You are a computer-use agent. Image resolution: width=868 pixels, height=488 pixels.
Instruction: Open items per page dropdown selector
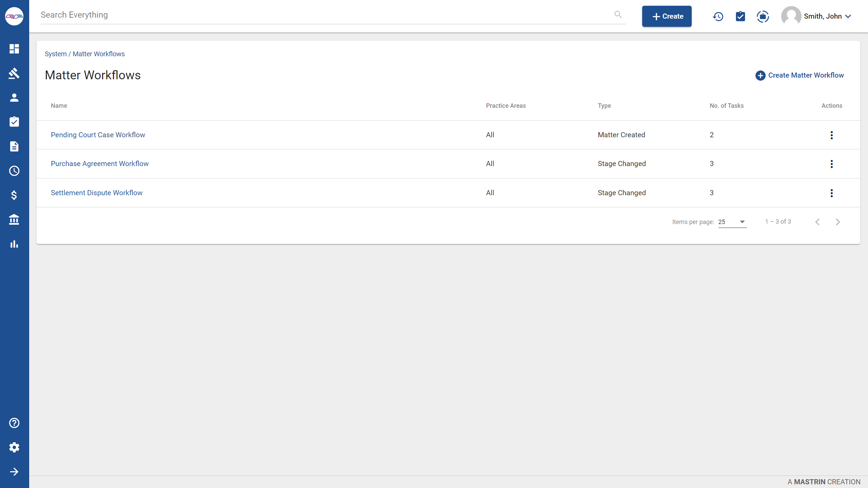tap(732, 222)
